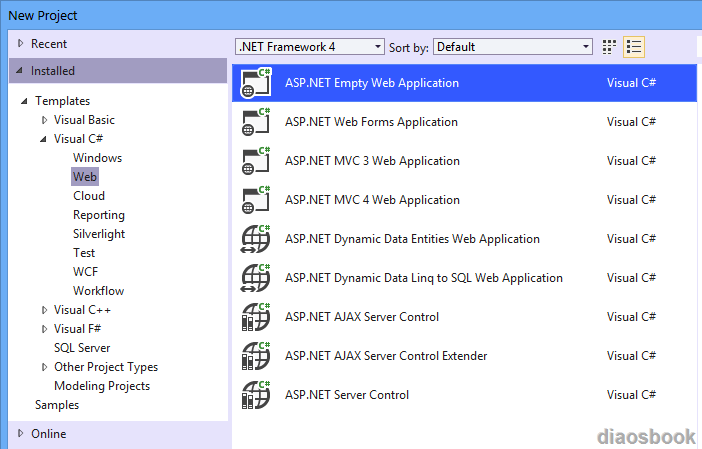Click the Dynamic Data Entities Web Application icon
Screen dimensions: 702x449
click(x=256, y=239)
